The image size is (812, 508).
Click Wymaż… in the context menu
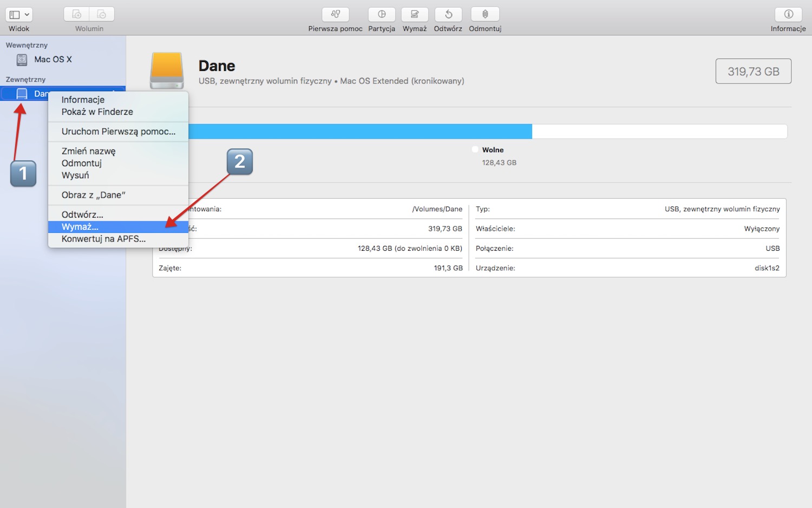(80, 227)
